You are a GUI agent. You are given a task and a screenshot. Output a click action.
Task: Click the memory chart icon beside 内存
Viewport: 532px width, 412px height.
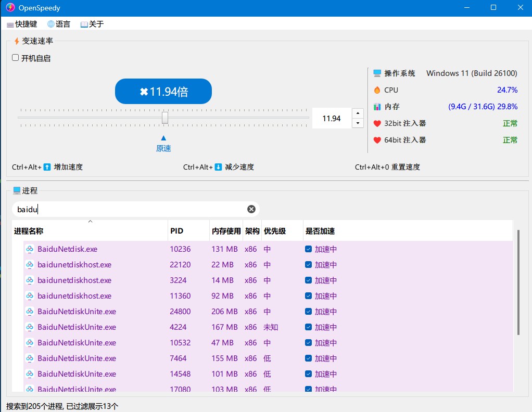click(x=377, y=107)
